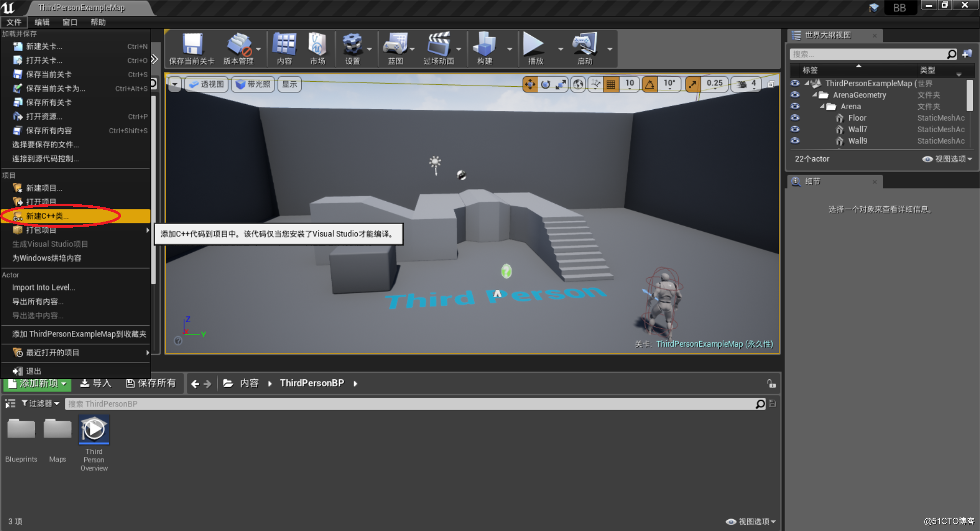Open the surface snapping options icon

595,84
